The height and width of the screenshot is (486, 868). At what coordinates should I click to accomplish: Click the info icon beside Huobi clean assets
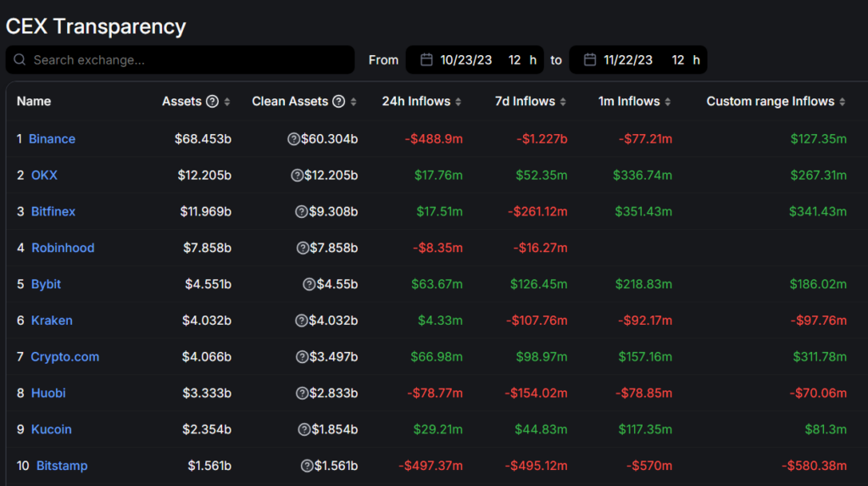point(302,394)
